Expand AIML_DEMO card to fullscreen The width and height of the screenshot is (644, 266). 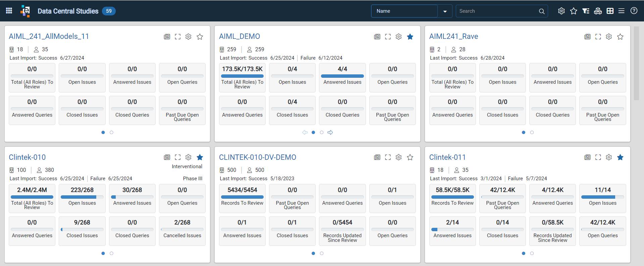[388, 37]
